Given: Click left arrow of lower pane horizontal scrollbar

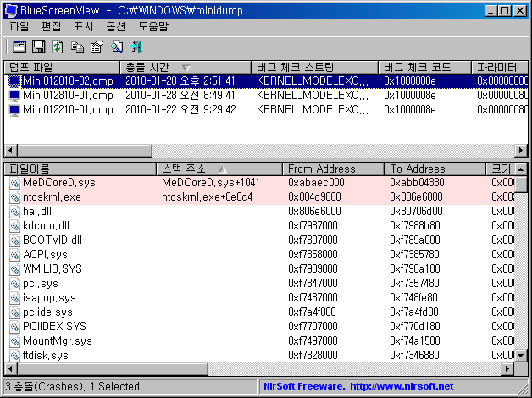Looking at the screenshot, I should click(x=11, y=369).
